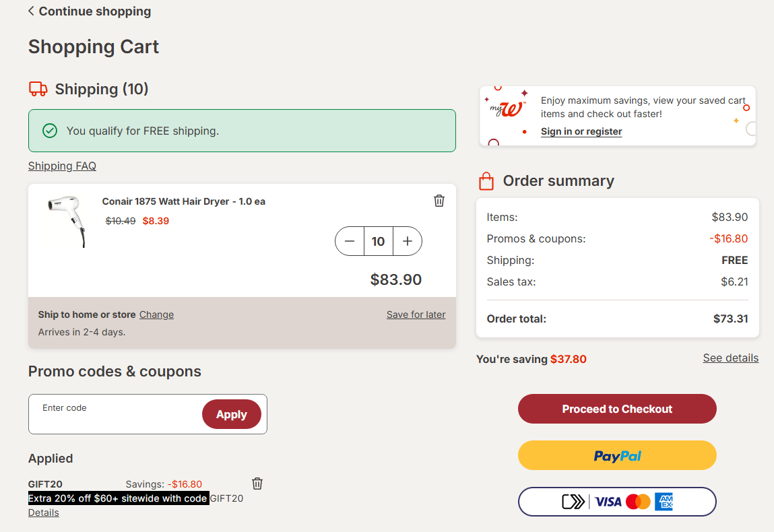Screen dimensions: 774x532
Task: Remove GIFT20 promo code via trash icon
Action: tap(257, 484)
